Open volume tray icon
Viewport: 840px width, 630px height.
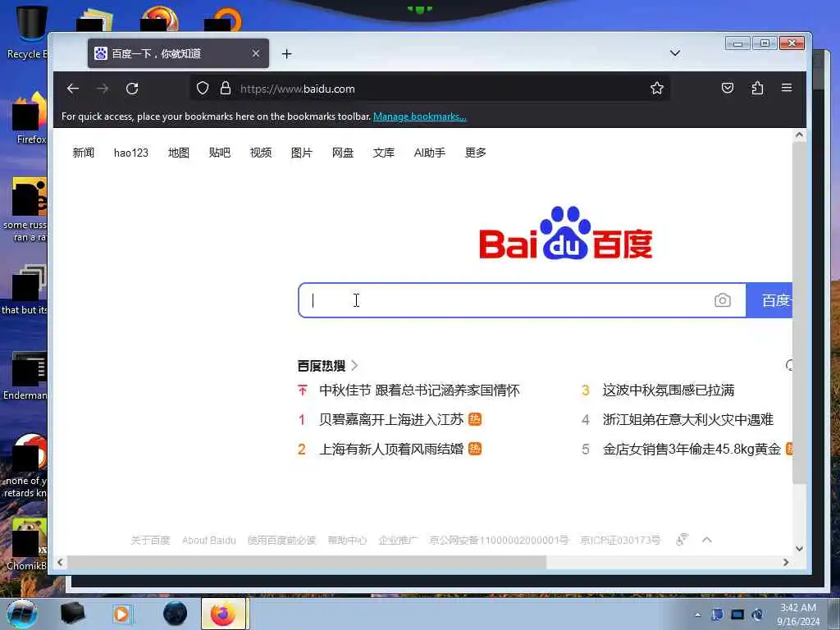click(757, 614)
